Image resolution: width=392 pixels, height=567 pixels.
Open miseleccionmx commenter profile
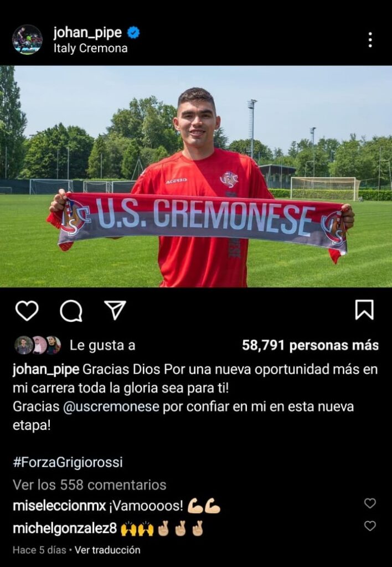59,506
